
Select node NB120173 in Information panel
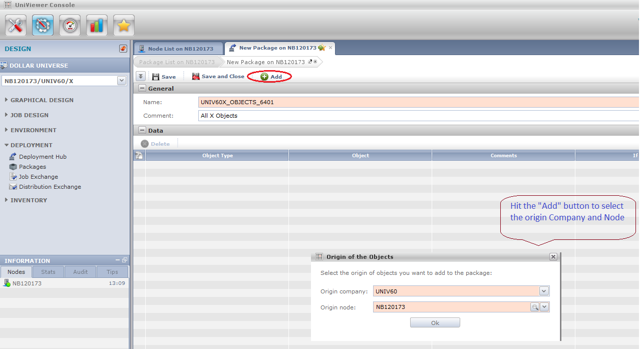click(x=64, y=283)
